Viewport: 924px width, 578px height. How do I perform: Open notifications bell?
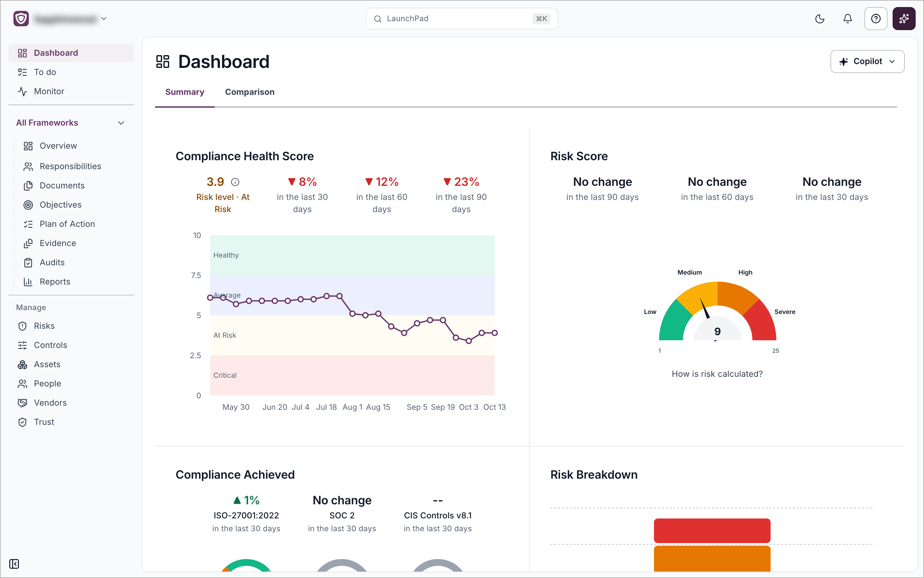click(x=847, y=19)
